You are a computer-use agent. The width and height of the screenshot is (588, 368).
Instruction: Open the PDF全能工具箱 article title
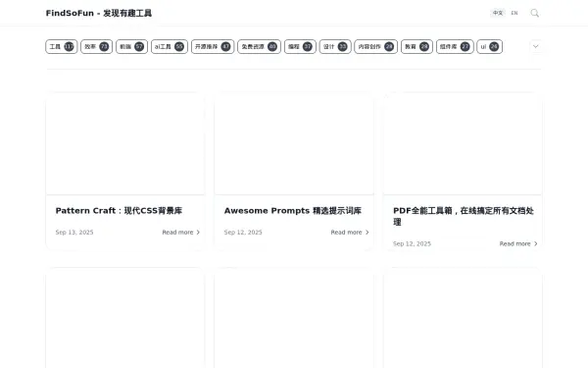(x=464, y=216)
